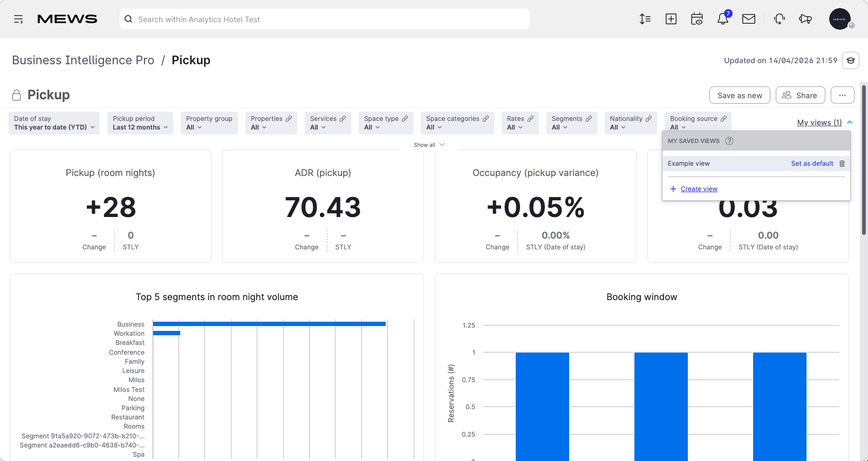
Task: Click the graduation cap help icon
Action: pos(851,60)
